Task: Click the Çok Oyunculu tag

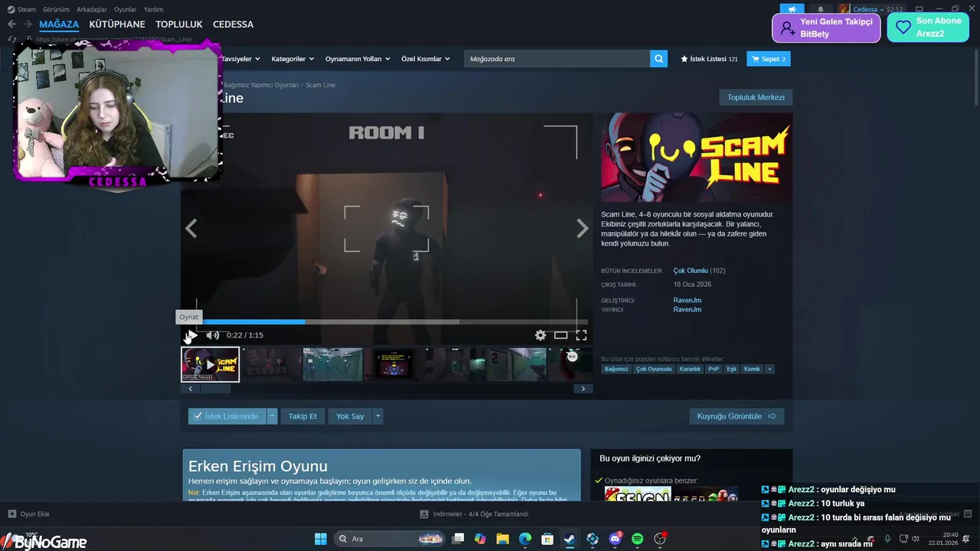Action: [x=654, y=369]
